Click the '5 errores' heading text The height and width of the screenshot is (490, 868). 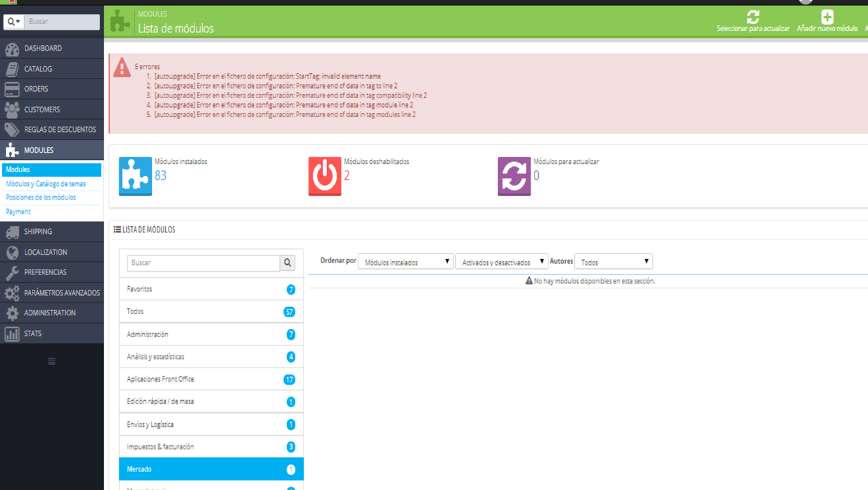(x=147, y=66)
